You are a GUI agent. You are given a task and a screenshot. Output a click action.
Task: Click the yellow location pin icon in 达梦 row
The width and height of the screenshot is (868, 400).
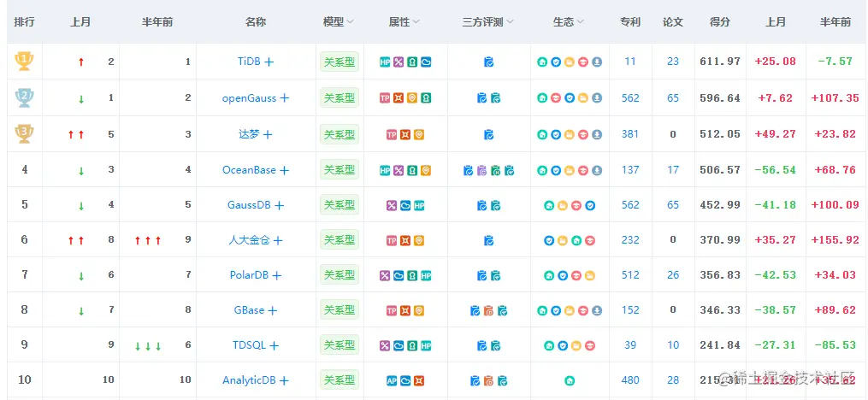[419, 134]
